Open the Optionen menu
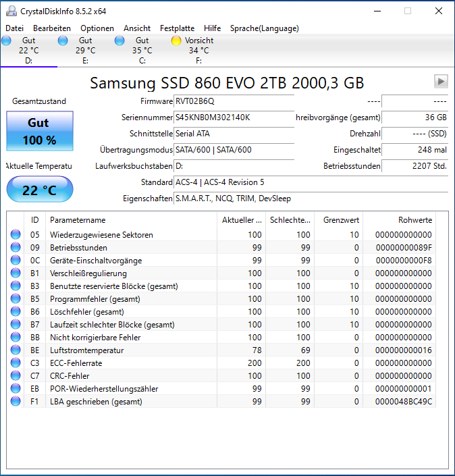 point(97,28)
